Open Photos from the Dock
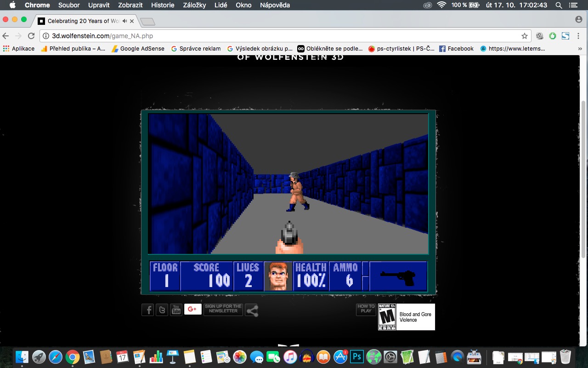Screen dimensions: 588x368 tap(239, 356)
